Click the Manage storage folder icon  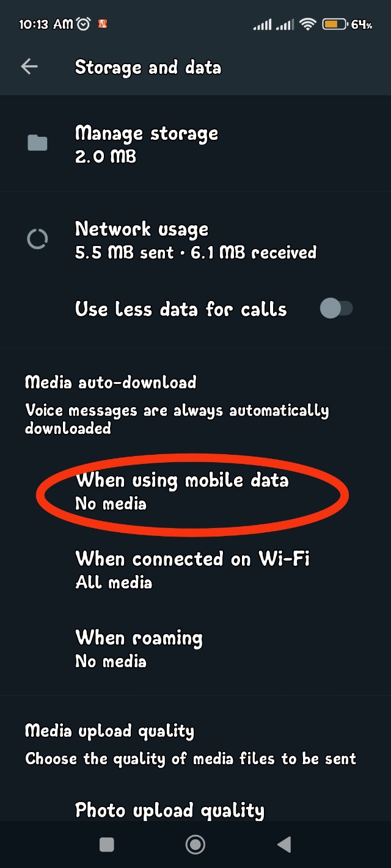37,143
